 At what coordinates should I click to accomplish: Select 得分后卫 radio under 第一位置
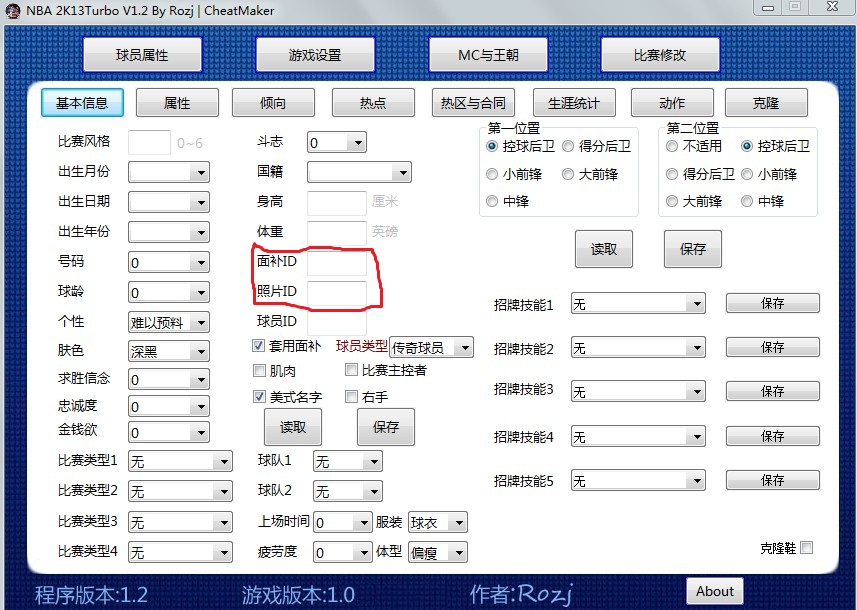click(x=568, y=146)
